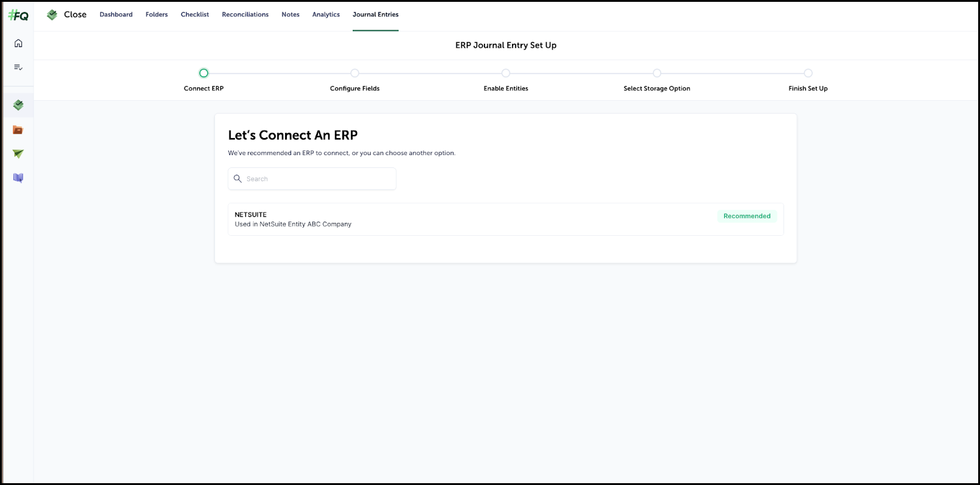Open the Folders tab
Image resolution: width=980 pixels, height=485 pixels.
pyautogui.click(x=156, y=15)
